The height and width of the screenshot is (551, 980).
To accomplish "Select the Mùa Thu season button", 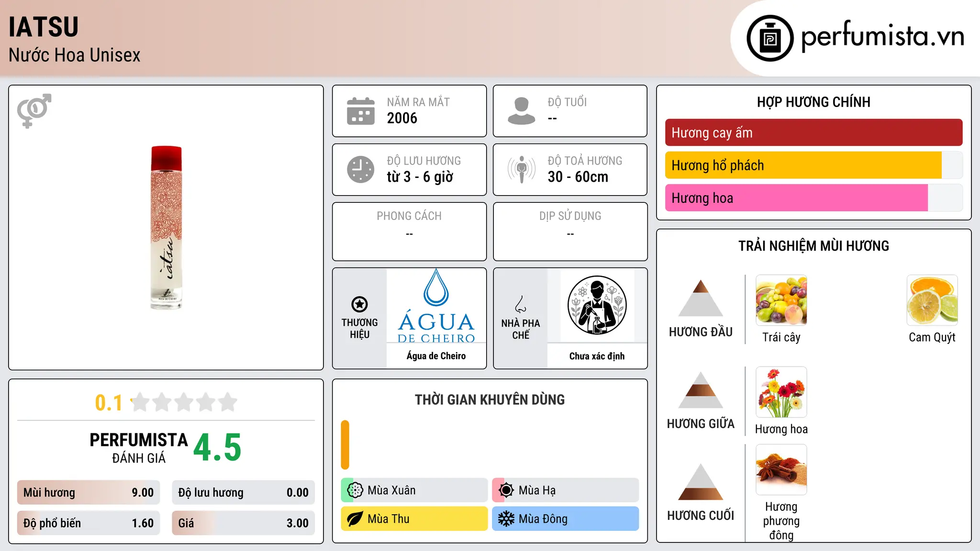I will tap(414, 519).
